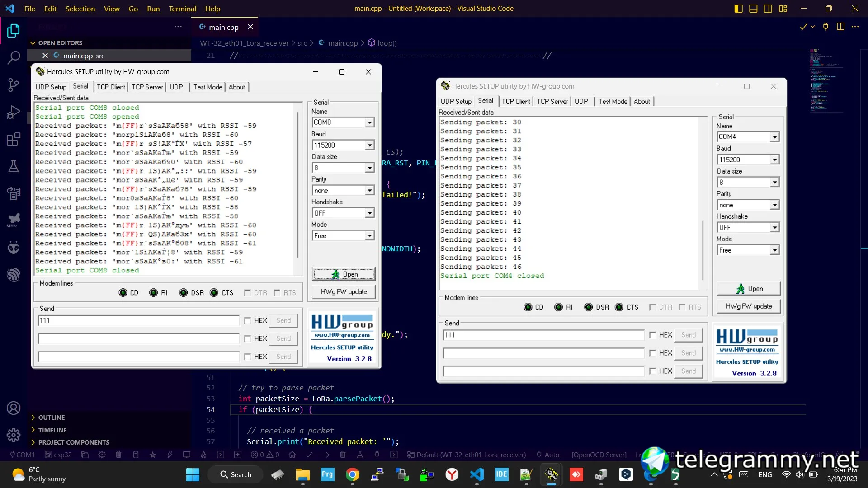Open the Search view in activity bar
The width and height of the screenshot is (868, 488).
point(14,58)
